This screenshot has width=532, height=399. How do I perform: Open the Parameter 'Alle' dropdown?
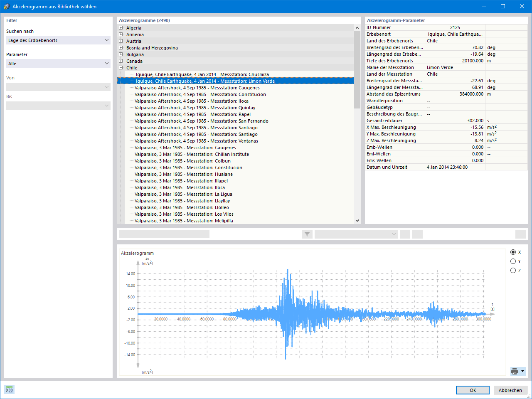(58, 64)
